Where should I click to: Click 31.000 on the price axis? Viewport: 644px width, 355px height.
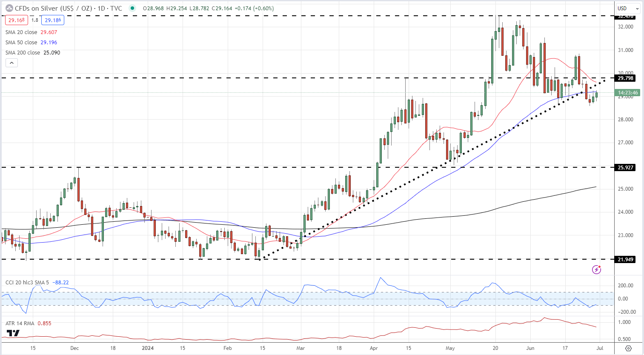625,50
